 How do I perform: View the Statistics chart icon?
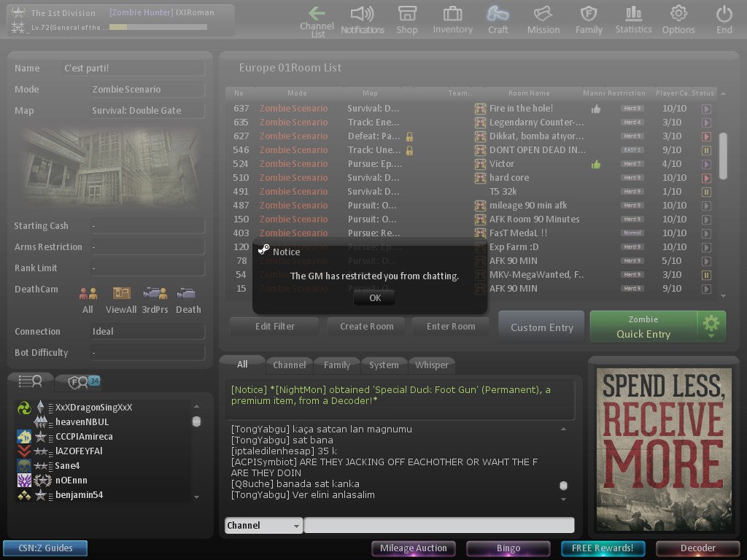(633, 20)
